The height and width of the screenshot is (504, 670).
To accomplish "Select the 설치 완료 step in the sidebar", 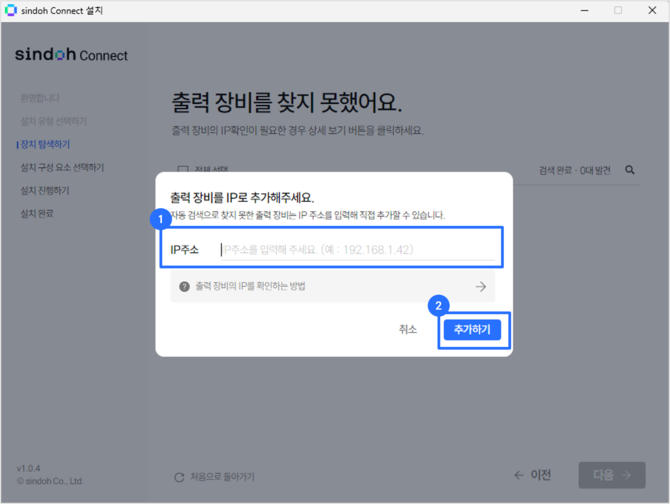I will pyautogui.click(x=37, y=214).
